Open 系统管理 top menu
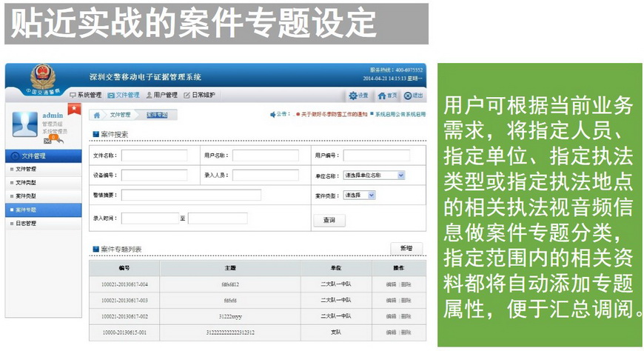The width and height of the screenshot is (644, 351). (85, 95)
